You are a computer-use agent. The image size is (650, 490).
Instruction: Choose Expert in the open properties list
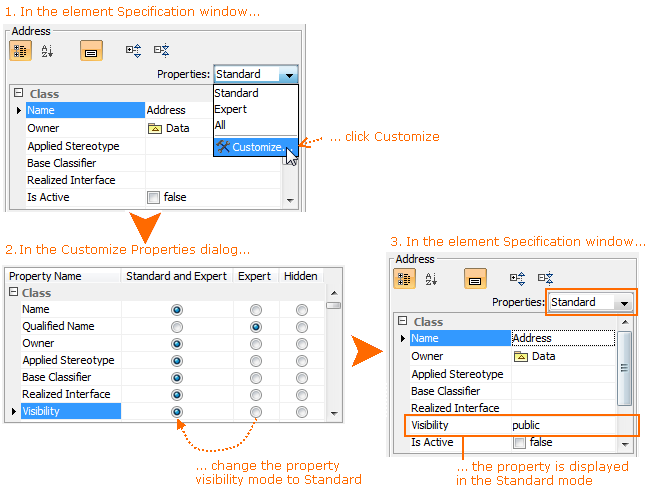click(255, 109)
